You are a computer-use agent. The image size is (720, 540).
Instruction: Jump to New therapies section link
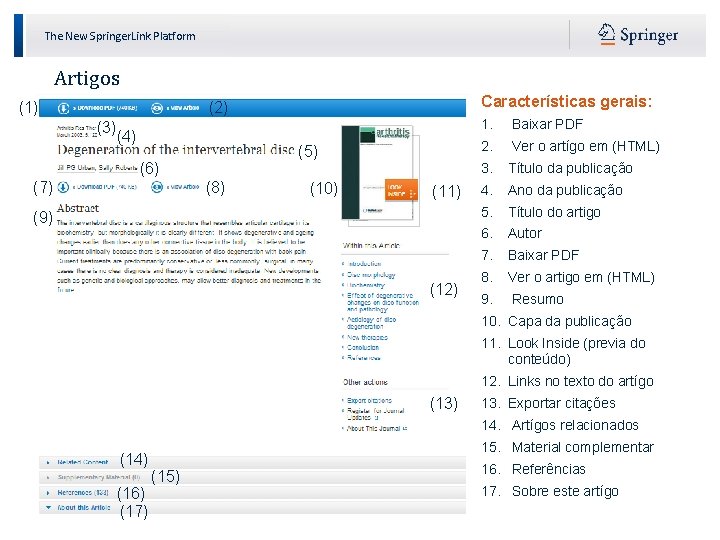coord(367,338)
